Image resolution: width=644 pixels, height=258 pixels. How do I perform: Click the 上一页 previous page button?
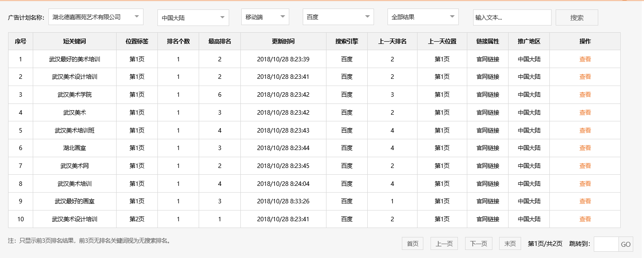[x=444, y=244]
